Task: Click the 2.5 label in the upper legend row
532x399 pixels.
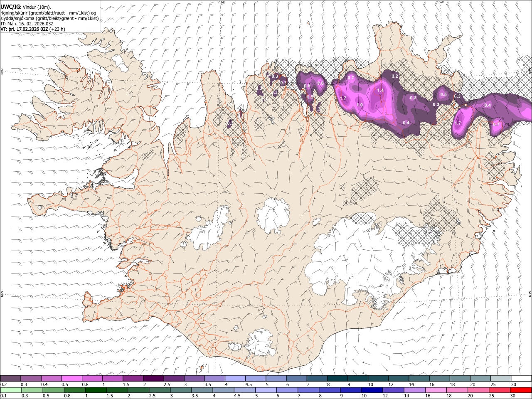Action: [x=167, y=384]
